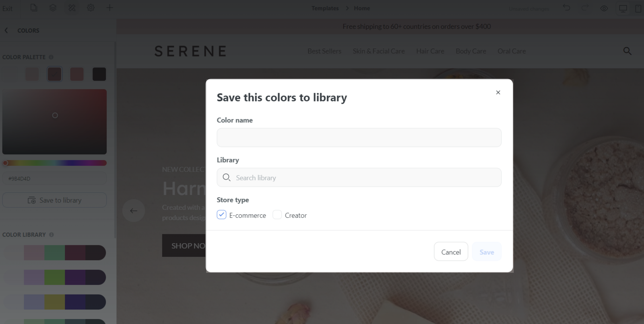Screen dimensions: 644x324
Task: Click the Templates breadcrumb
Action: click(325, 8)
